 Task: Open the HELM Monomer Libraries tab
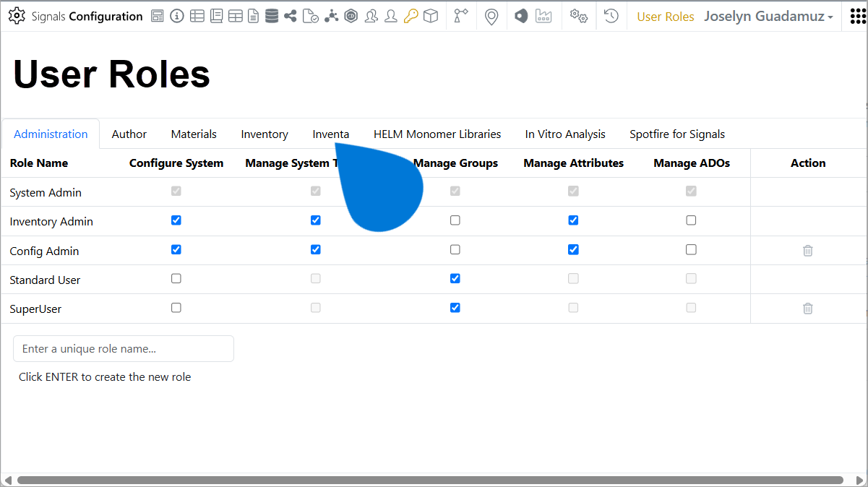tap(437, 134)
